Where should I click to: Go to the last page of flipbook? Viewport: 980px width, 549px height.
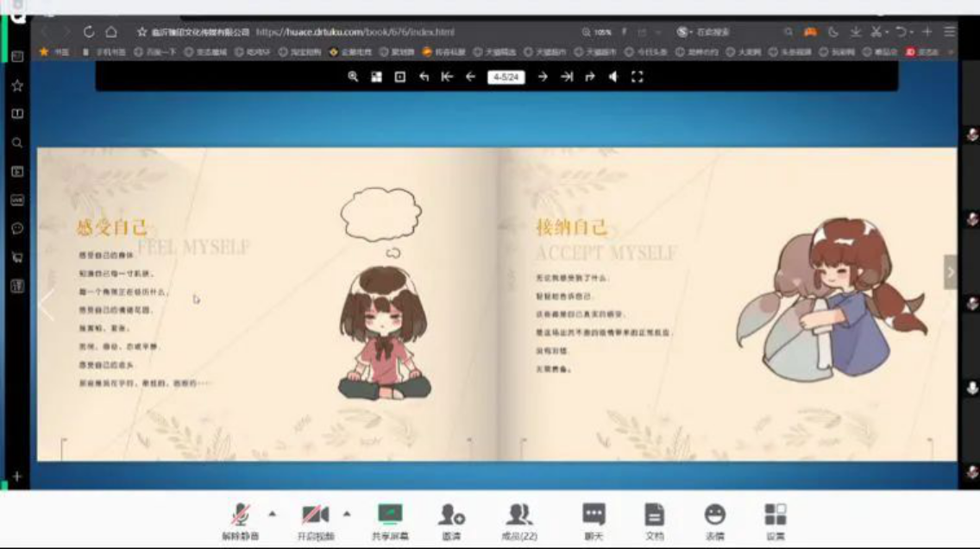[x=567, y=77]
